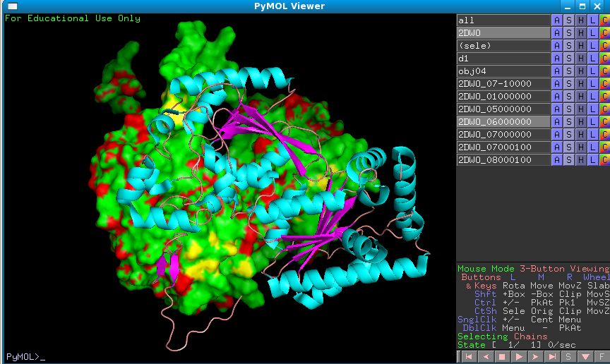Click the F fullscreen button
Viewport: 610px width, 364px height.
tap(602, 357)
